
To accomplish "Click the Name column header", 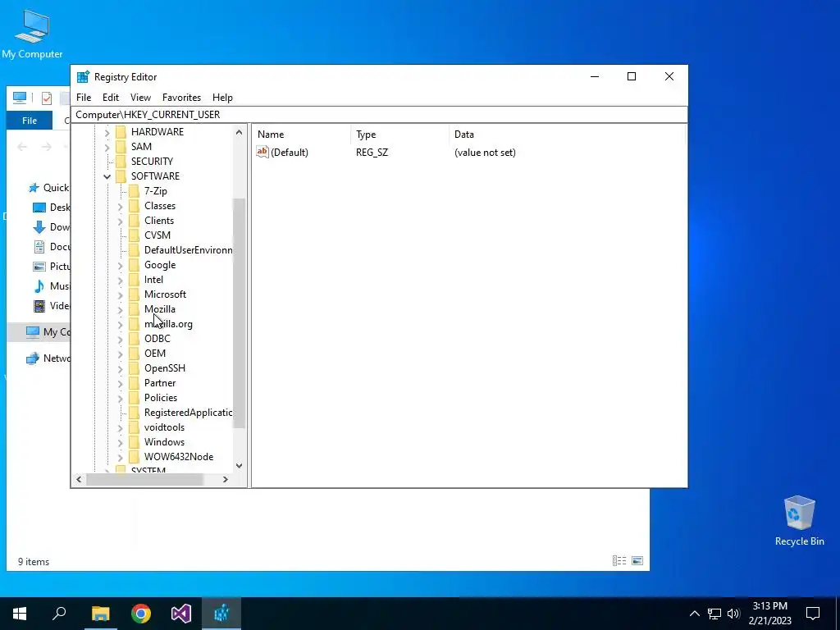I will pos(302,135).
